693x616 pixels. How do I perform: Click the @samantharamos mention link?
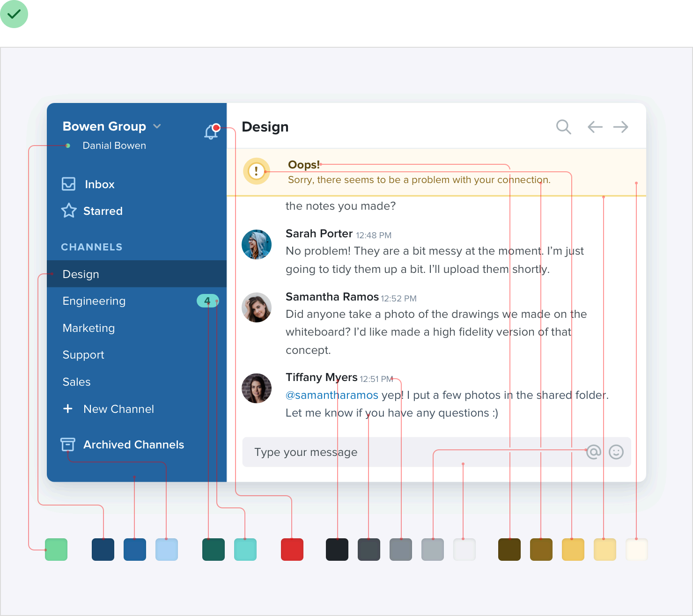(332, 395)
